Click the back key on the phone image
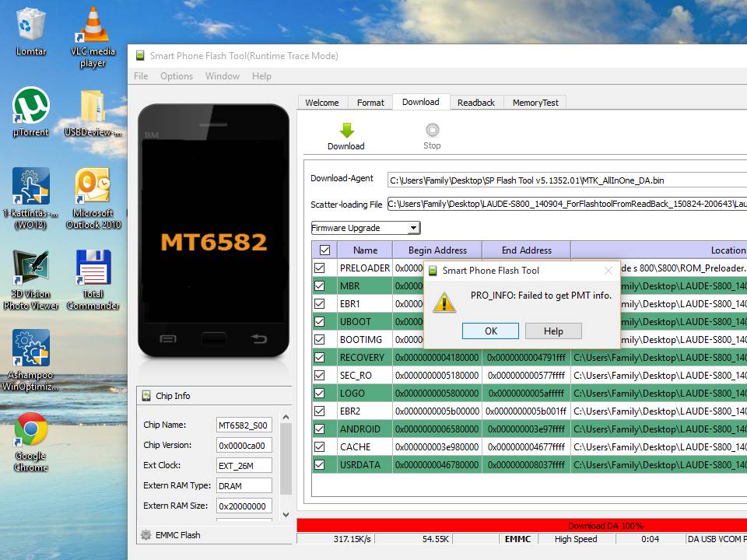 (x=259, y=338)
